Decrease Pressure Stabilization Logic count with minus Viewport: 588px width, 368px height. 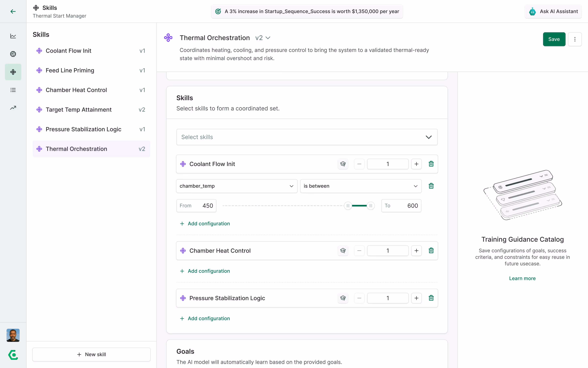coord(359,298)
